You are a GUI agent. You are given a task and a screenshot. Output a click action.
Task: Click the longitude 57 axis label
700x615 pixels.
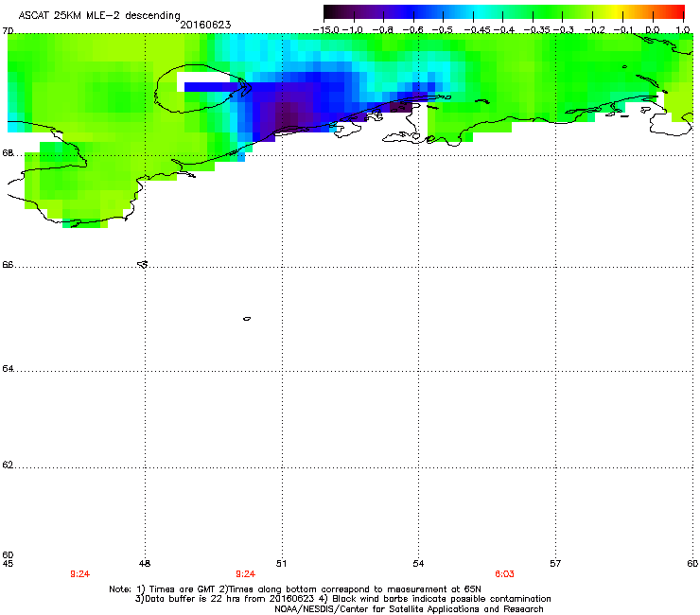(555, 564)
